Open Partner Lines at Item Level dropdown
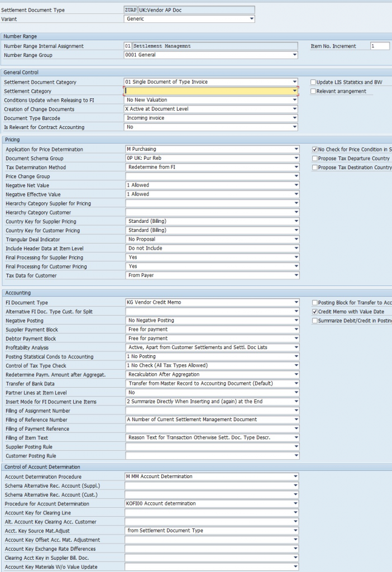Viewport: 392px width, 572px height. (x=212, y=392)
